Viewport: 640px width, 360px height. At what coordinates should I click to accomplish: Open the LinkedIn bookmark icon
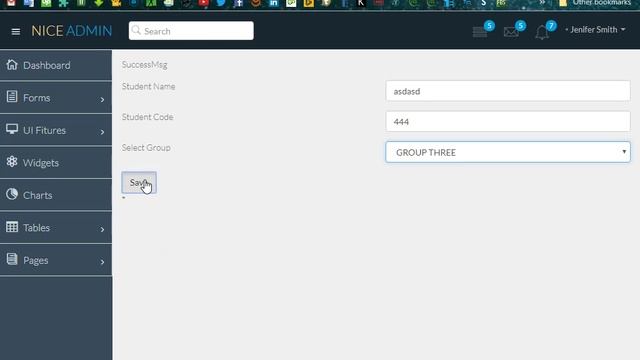273,3
